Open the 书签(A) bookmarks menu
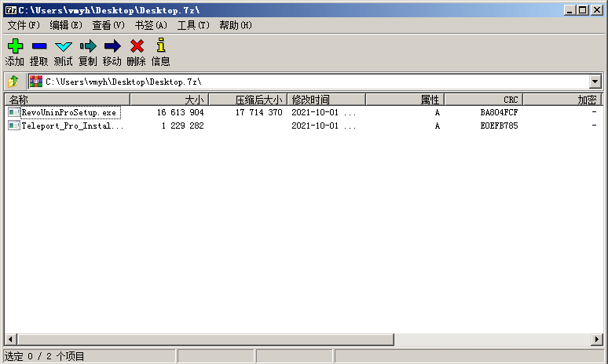Screen dimensions: 608x364 (151, 25)
